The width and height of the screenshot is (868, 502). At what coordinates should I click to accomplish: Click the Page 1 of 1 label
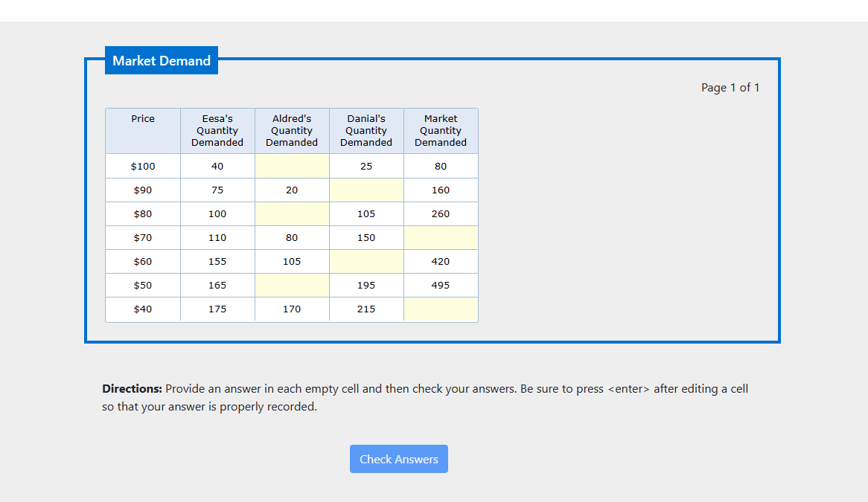[730, 87]
